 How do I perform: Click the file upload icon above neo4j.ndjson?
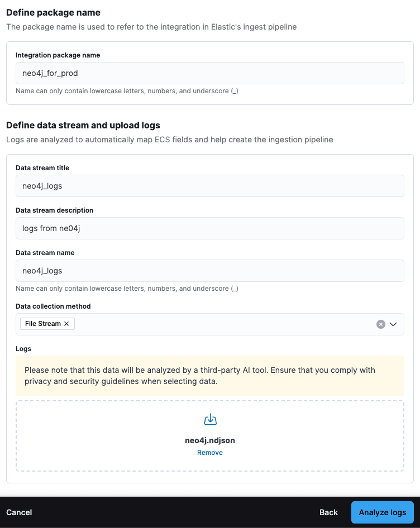(x=209, y=419)
